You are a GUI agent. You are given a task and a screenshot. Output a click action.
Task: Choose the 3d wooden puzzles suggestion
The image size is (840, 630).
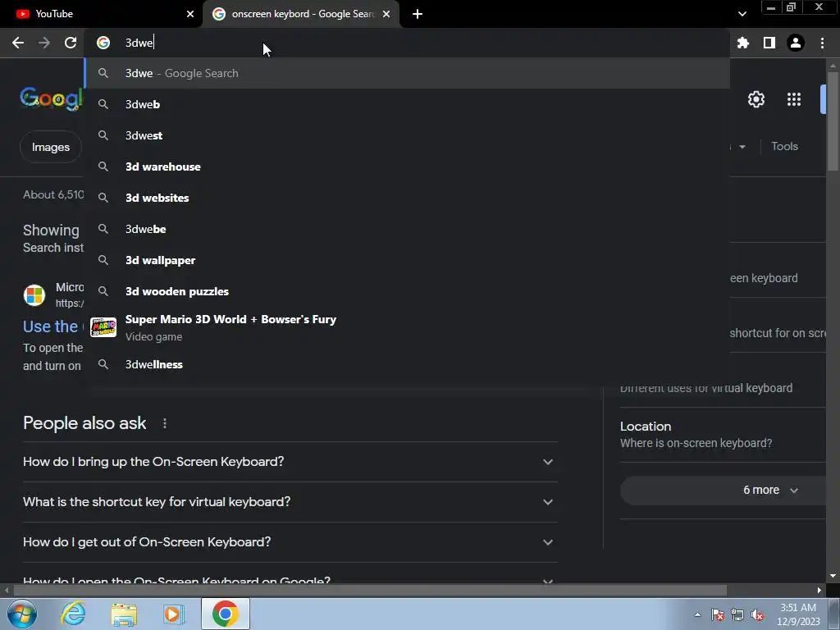click(407, 291)
